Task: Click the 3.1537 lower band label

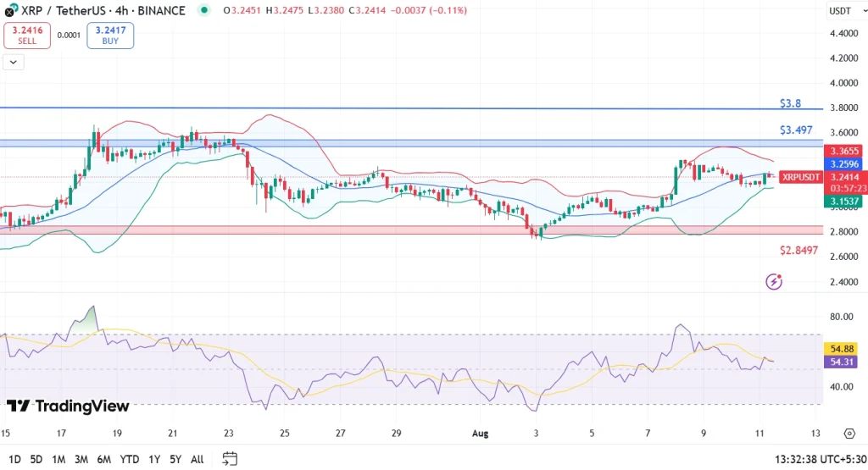Action: coord(844,202)
